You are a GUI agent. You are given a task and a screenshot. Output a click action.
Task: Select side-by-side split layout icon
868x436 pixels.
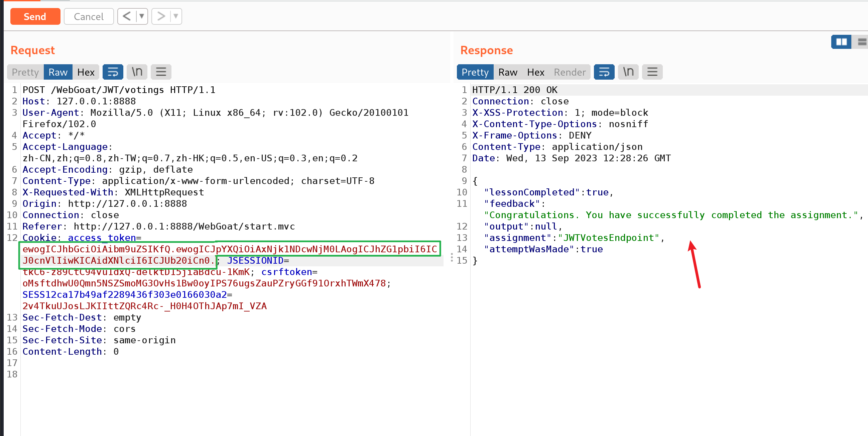click(x=841, y=42)
